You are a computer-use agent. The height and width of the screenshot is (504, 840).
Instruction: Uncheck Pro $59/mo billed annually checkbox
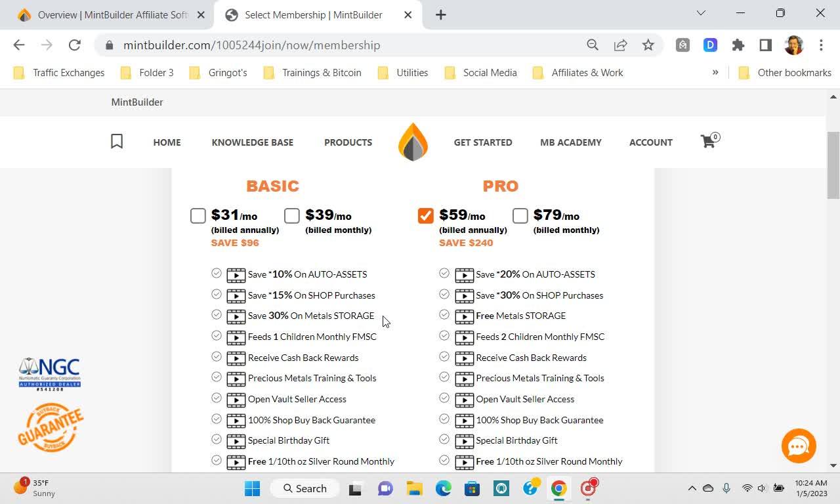click(x=426, y=215)
